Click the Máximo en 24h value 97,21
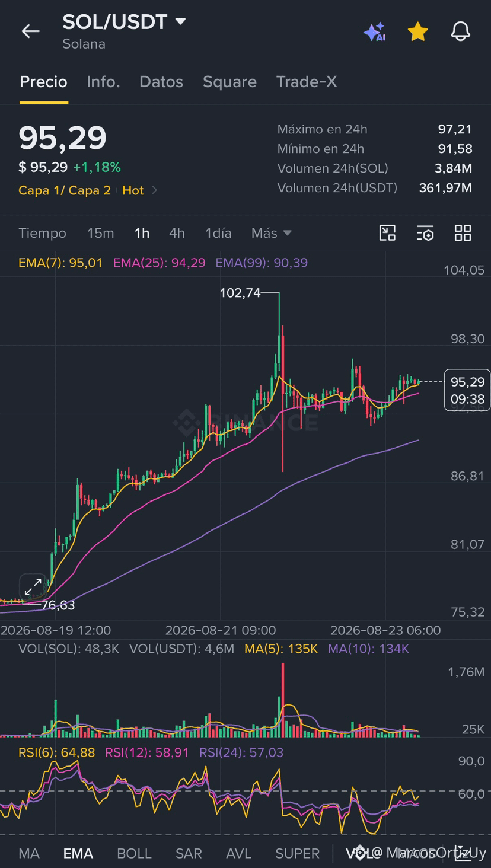 (455, 129)
